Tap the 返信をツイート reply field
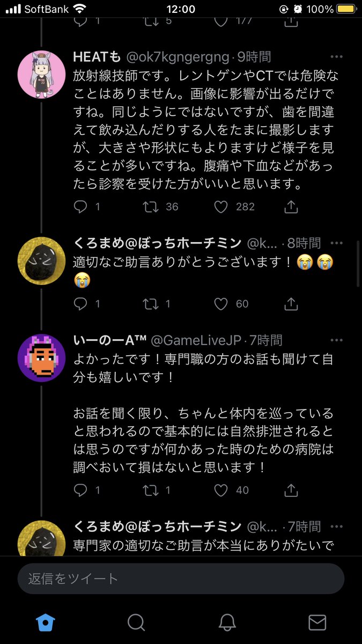This screenshot has height=644, width=362. pyautogui.click(x=181, y=579)
